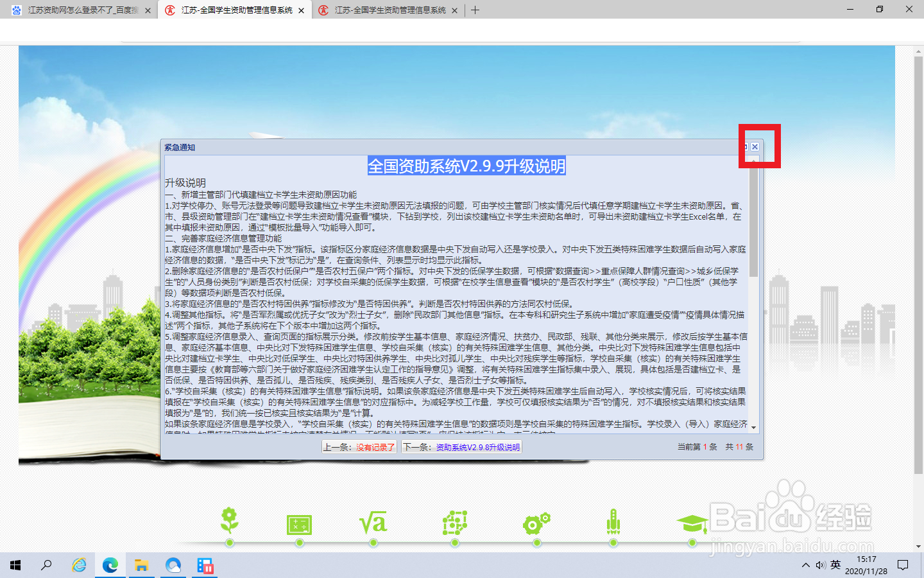Click 上一条 没有记录了 button

click(359, 447)
